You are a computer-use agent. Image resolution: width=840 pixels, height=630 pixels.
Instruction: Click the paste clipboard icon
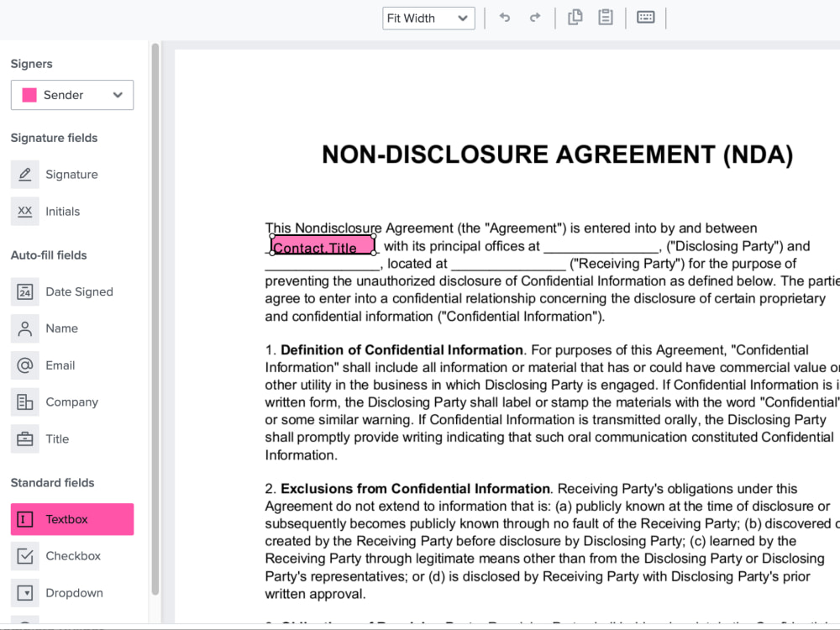[606, 17]
